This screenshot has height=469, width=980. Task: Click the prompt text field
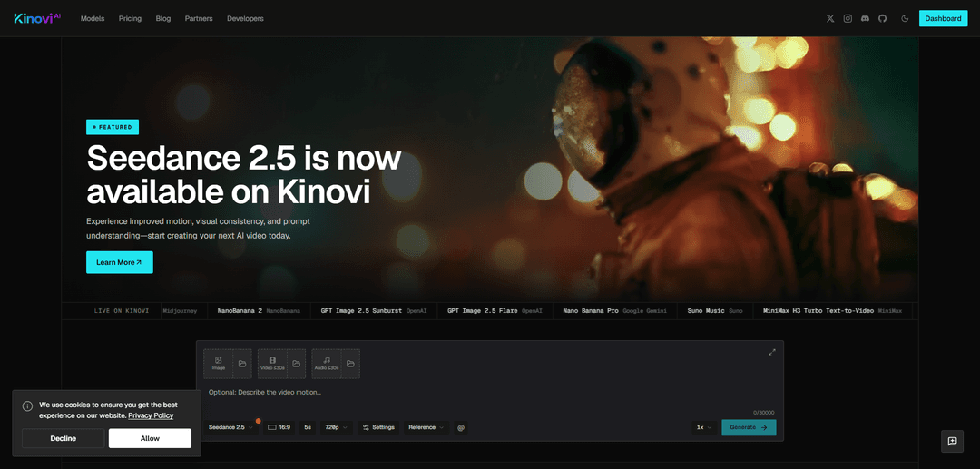click(489, 392)
